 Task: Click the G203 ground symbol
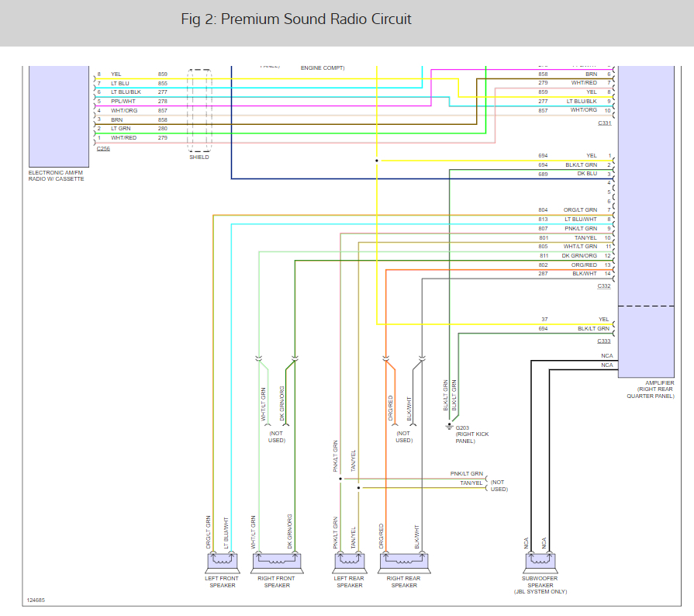pos(449,427)
